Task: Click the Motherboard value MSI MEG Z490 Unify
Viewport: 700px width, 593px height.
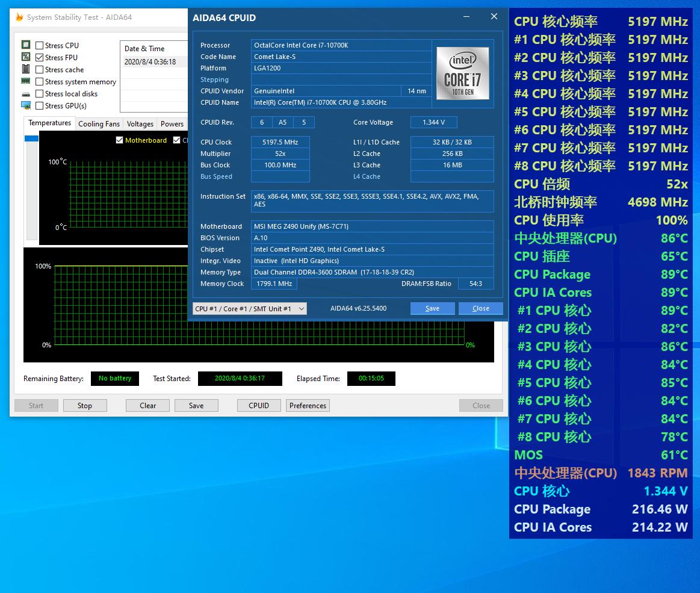Action: click(x=373, y=226)
